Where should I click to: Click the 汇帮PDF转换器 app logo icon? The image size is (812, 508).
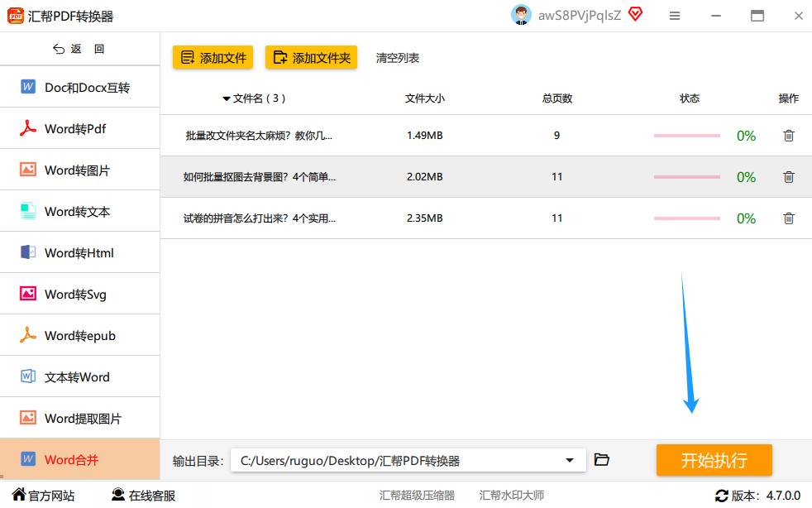pos(15,16)
